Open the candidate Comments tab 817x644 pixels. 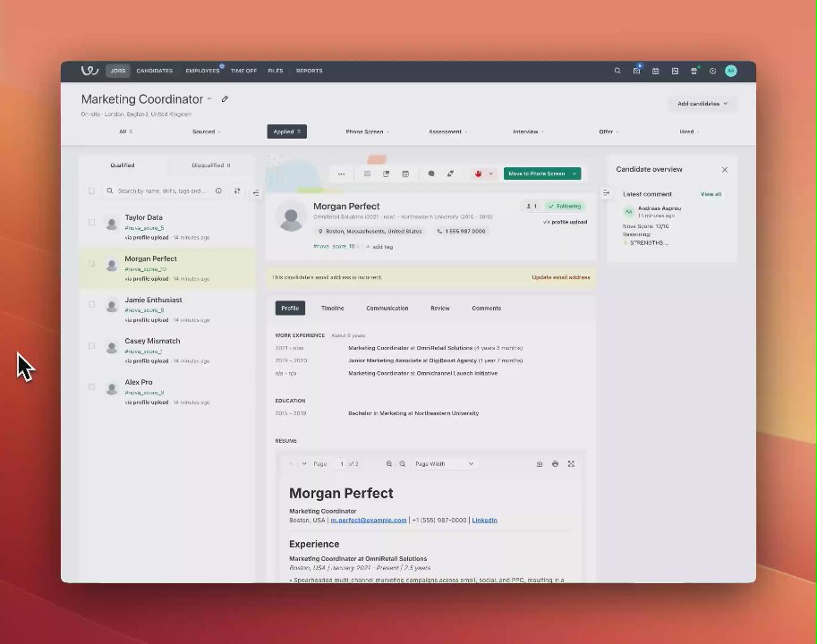tap(486, 309)
